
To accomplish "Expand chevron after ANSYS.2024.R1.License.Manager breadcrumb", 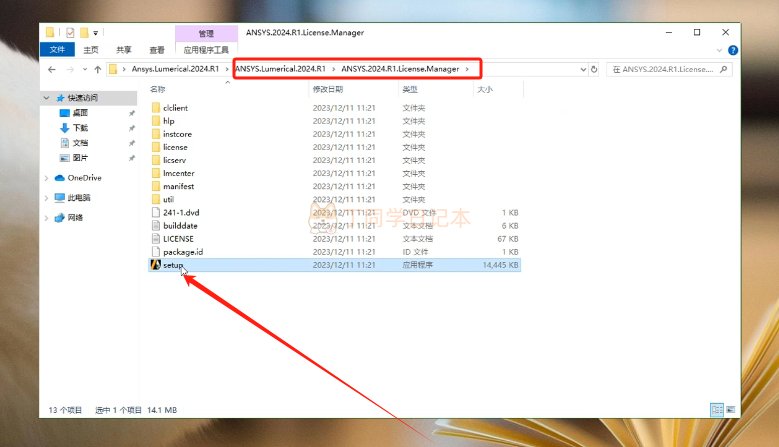I will point(467,69).
